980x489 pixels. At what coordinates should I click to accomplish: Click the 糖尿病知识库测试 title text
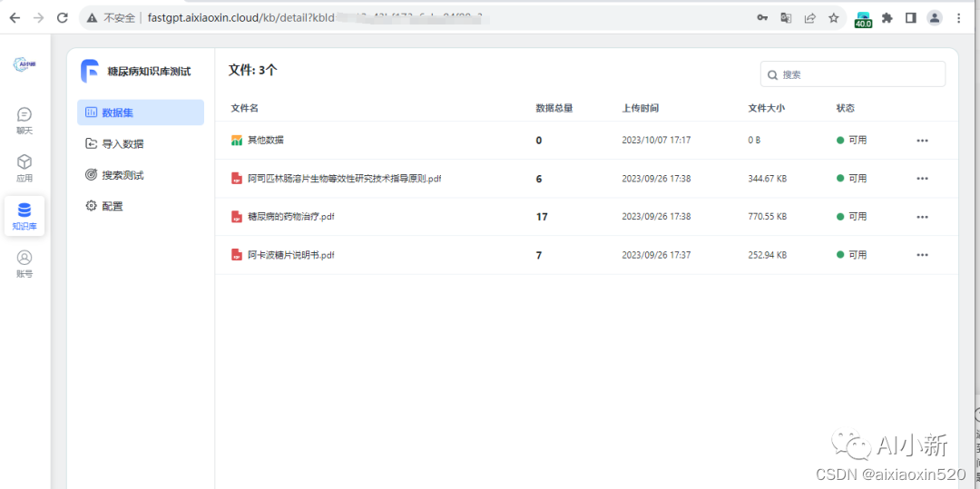point(150,72)
